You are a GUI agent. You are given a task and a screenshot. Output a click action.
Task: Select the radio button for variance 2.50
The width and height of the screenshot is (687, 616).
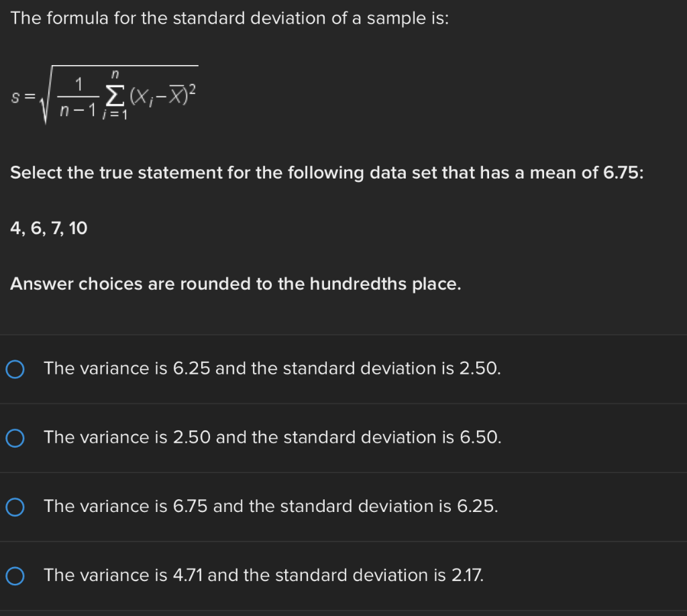(15, 438)
